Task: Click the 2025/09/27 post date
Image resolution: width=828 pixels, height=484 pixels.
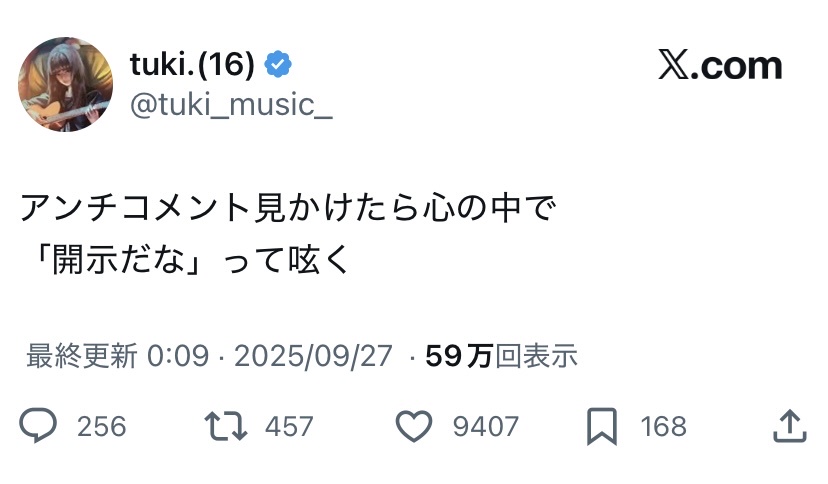Action: tap(313, 356)
